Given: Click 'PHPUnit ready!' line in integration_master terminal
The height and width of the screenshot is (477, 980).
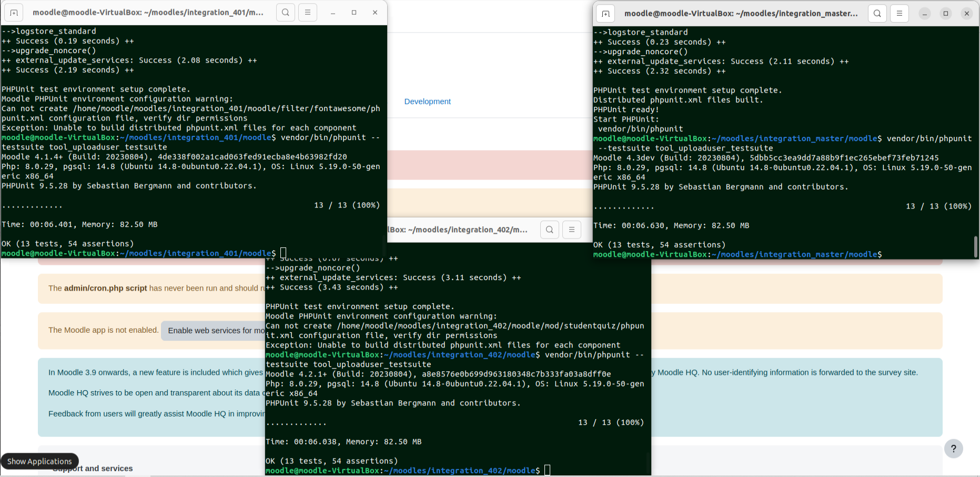Looking at the screenshot, I should (x=626, y=110).
